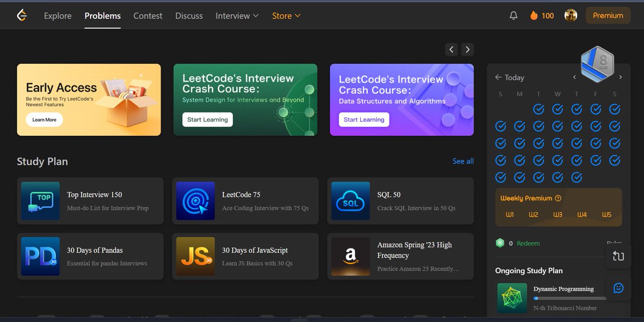The image size is (644, 322).
Task: Click Start Learning on System Design card
Action: [208, 120]
